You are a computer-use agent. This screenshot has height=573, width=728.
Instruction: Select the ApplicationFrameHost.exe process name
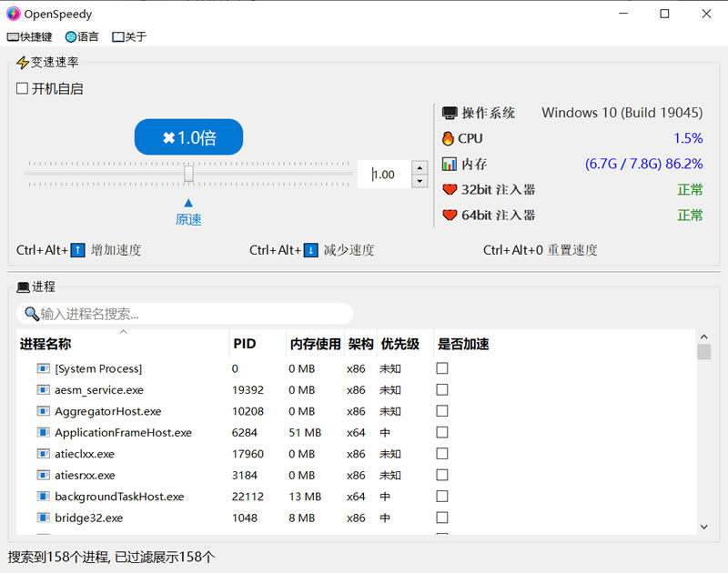click(x=123, y=433)
